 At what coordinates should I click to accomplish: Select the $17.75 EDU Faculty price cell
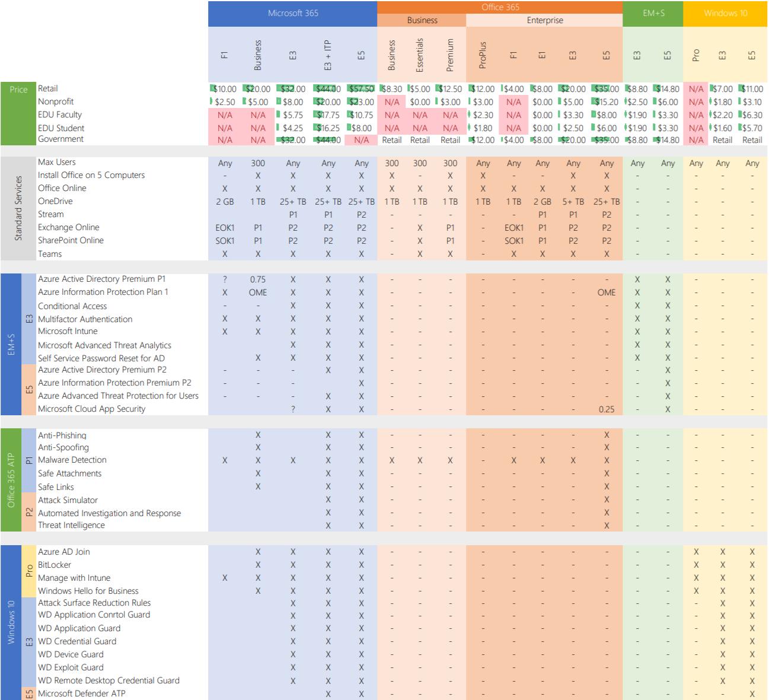[328, 115]
